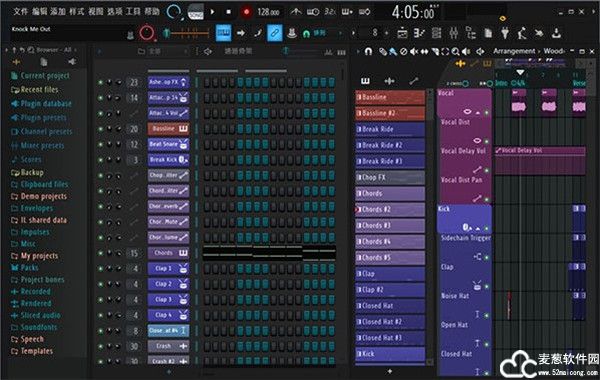Toggle the song/pattern mode switch
Image resolution: width=600 pixels, height=380 pixels.
point(196,12)
